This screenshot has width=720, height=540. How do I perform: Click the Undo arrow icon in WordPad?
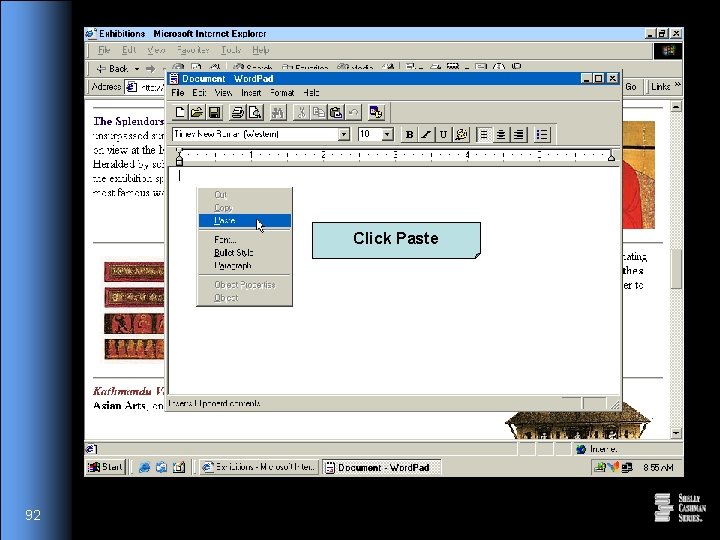353,112
